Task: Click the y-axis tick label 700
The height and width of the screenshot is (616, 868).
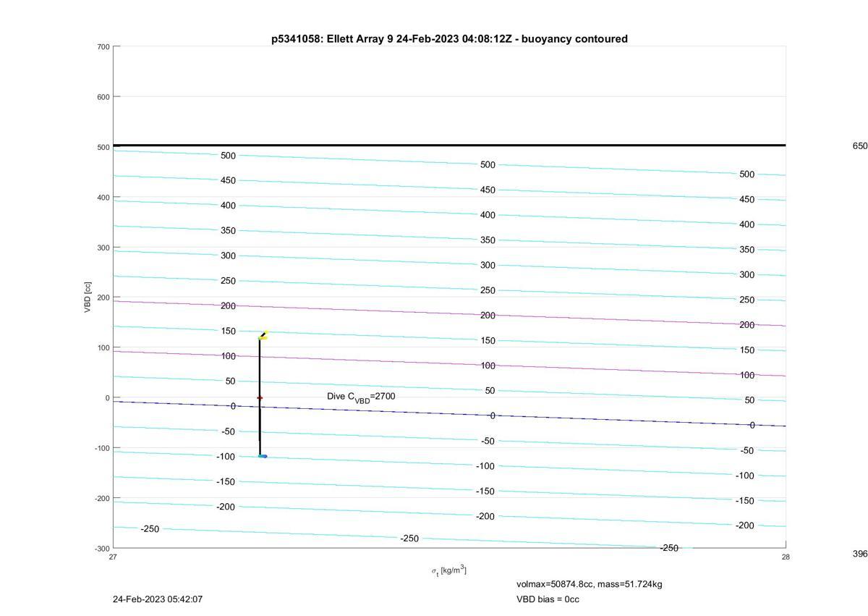Action: coord(103,47)
